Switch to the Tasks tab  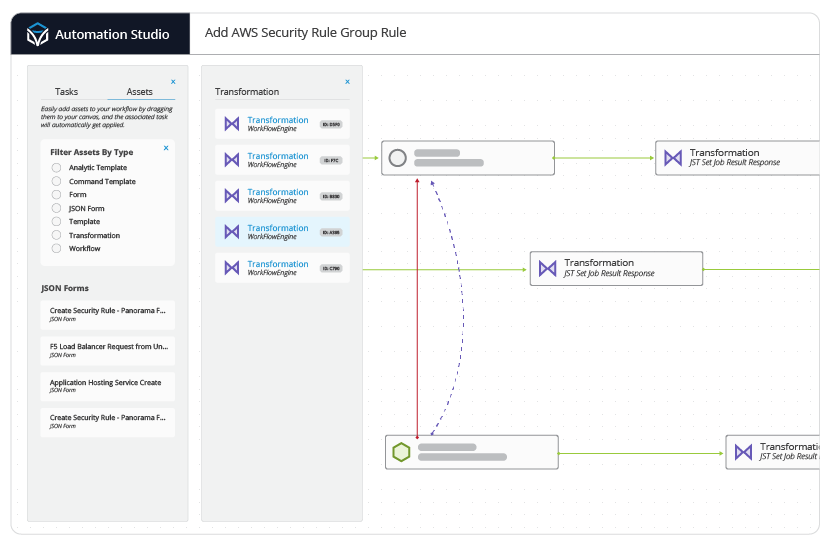click(66, 92)
